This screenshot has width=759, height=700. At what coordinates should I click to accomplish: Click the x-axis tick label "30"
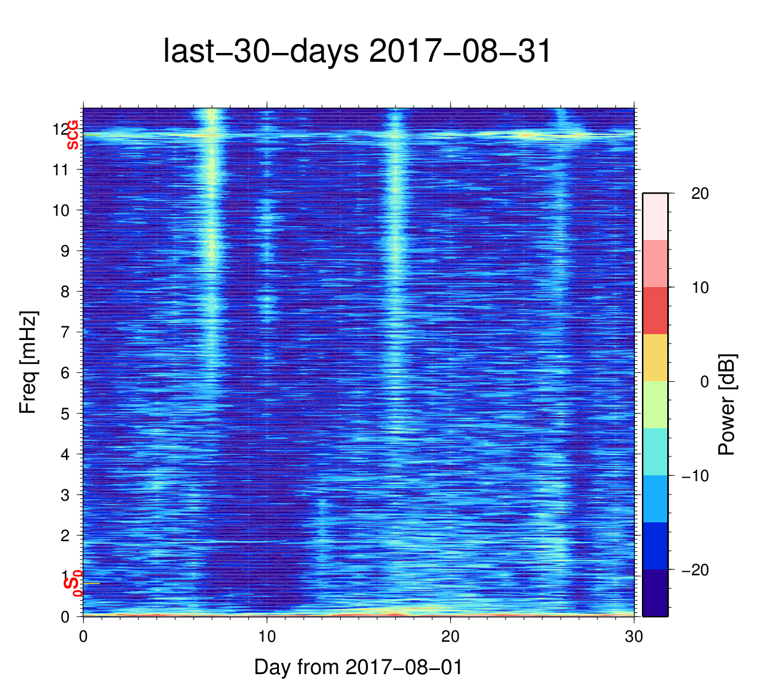tap(634, 636)
